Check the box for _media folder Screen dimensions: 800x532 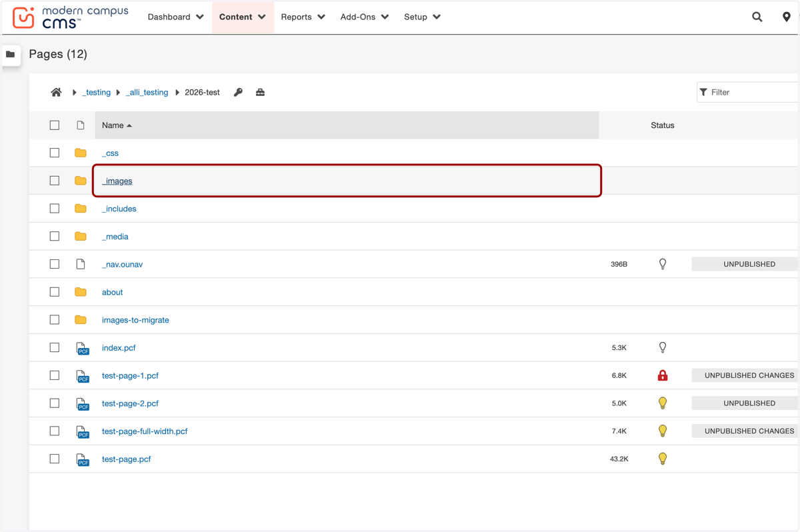55,236
